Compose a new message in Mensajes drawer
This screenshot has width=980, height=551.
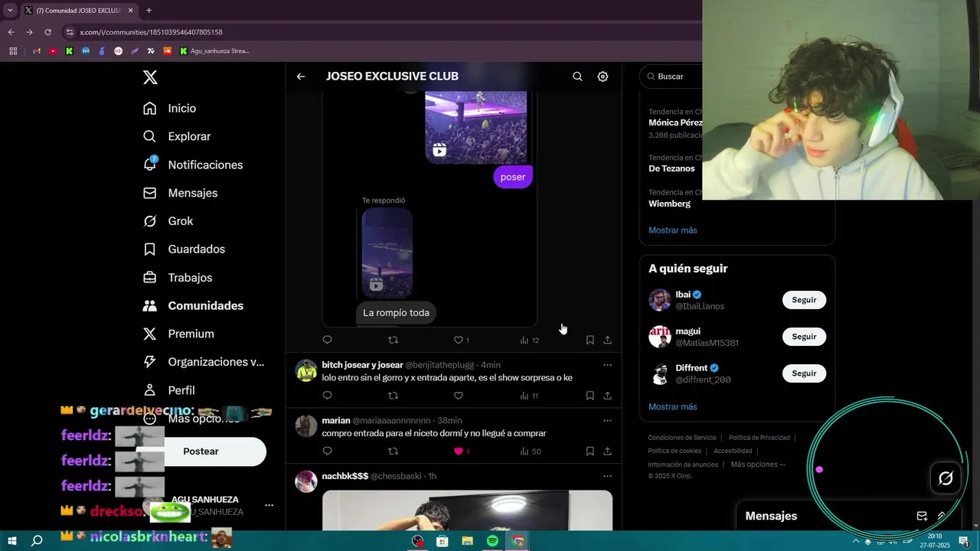point(922,517)
